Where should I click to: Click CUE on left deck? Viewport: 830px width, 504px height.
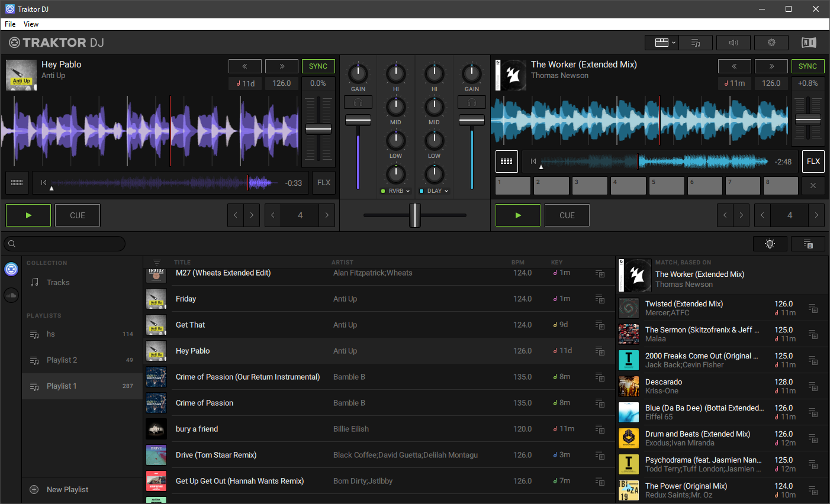click(78, 215)
